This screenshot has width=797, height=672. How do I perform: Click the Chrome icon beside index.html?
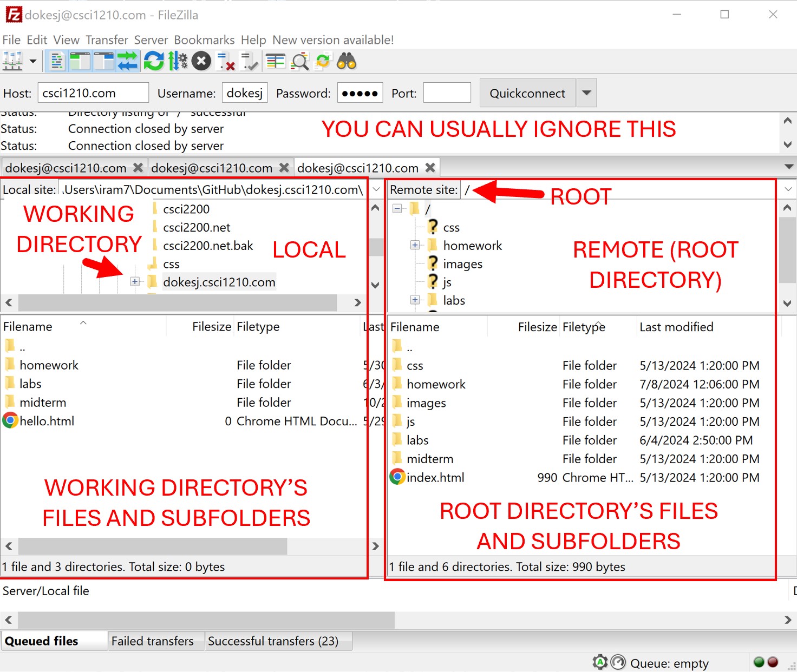(x=398, y=477)
